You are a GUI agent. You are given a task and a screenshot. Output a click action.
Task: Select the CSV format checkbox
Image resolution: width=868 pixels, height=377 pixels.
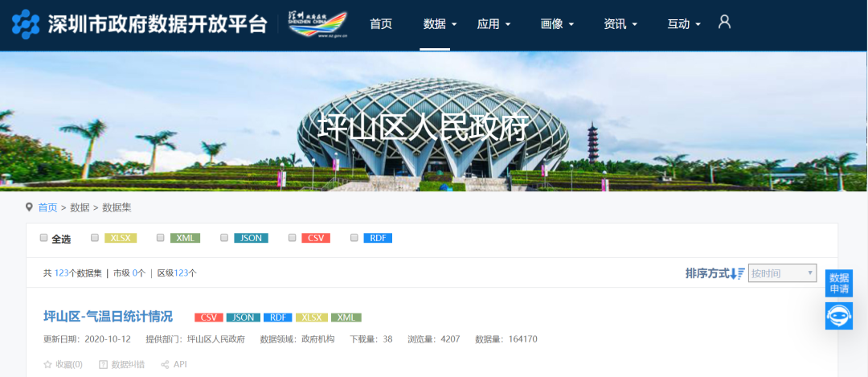point(293,238)
